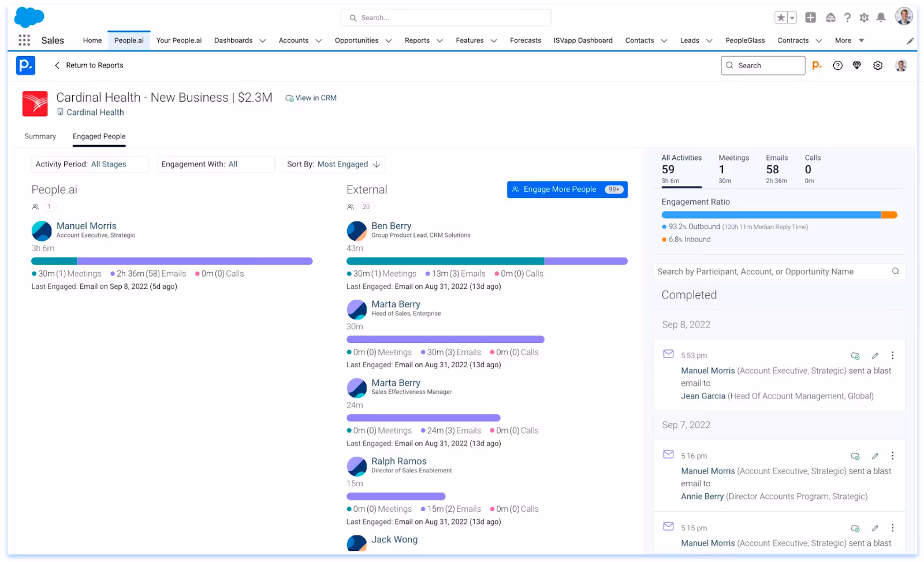
Task: Open CRM record icon on 5:53 pm email
Action: pos(855,356)
